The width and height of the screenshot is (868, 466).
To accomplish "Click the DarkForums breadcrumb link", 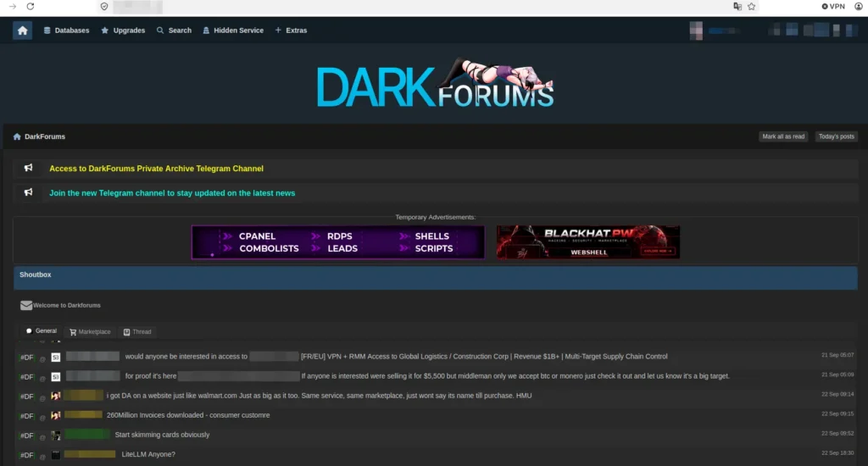I will click(45, 136).
